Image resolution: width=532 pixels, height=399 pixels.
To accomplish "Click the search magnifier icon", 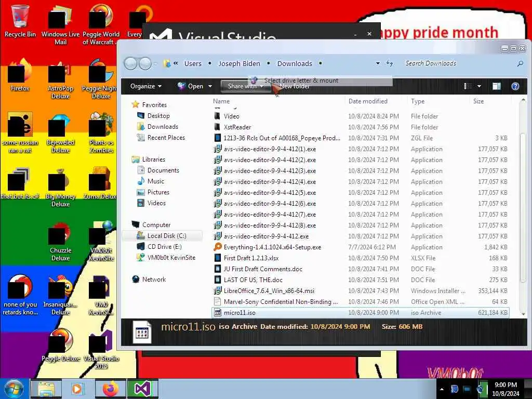I will tap(520, 63).
